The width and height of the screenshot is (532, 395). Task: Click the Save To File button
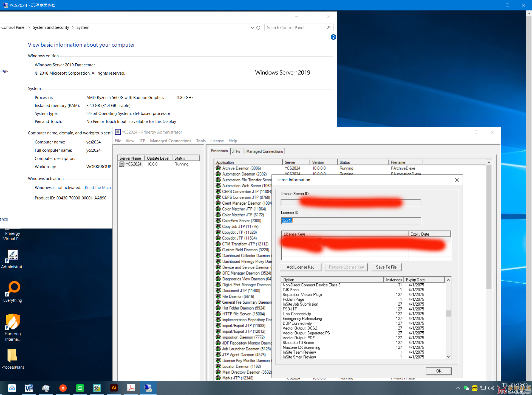click(x=386, y=267)
